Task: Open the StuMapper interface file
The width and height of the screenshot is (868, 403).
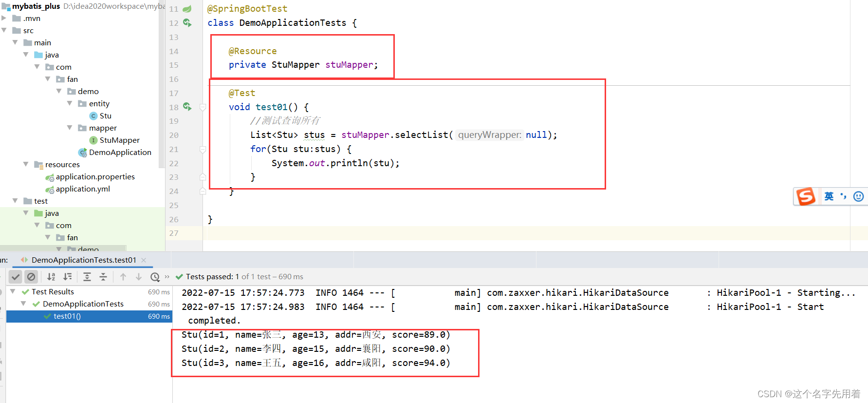Action: point(120,140)
